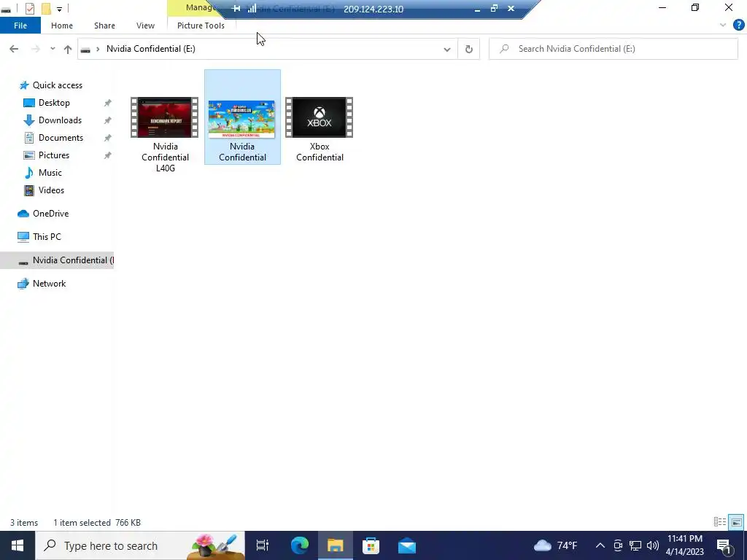Select Quick access in navigation pane

(x=57, y=85)
